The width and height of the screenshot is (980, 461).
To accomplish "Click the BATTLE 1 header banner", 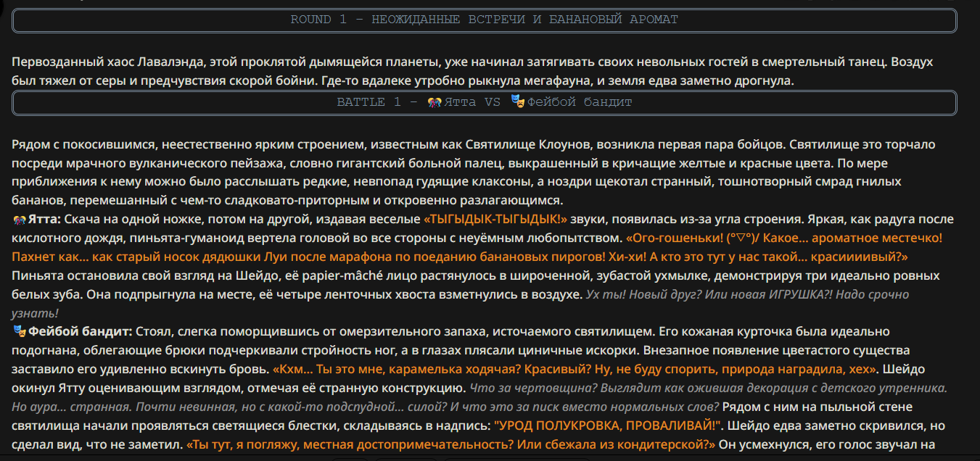I will coord(485,102).
